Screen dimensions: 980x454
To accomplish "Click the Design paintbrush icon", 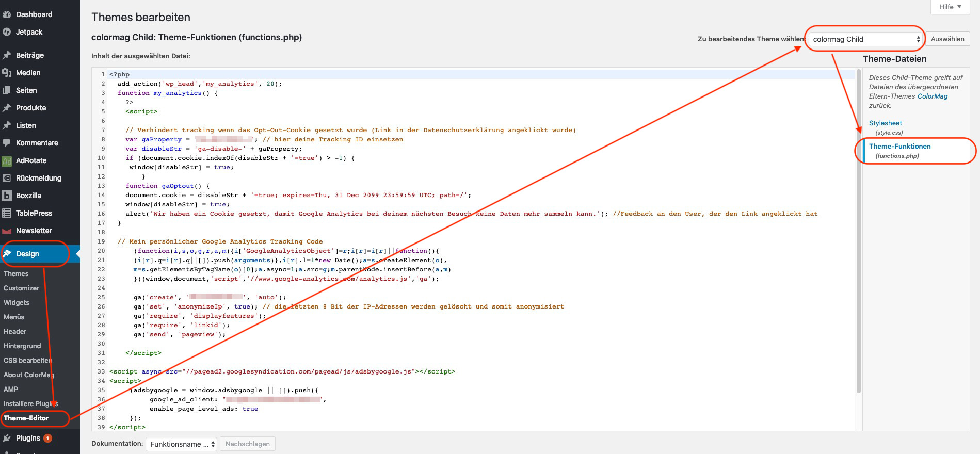I will point(7,253).
